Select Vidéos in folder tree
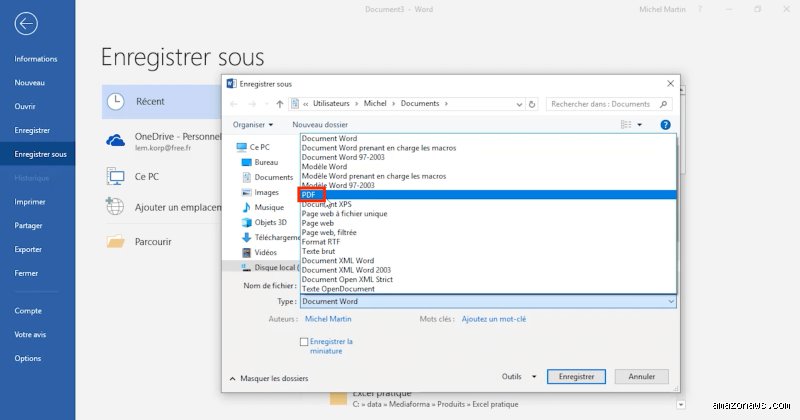The height and width of the screenshot is (420, 800). pyautogui.click(x=259, y=253)
